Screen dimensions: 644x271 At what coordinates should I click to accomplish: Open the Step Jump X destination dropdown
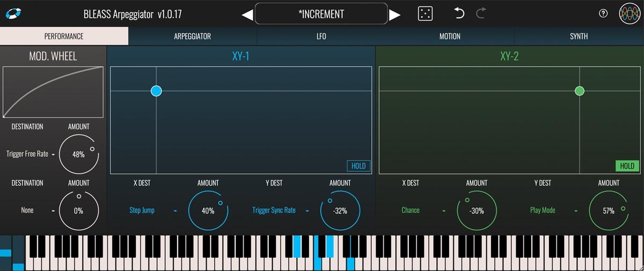click(x=142, y=210)
